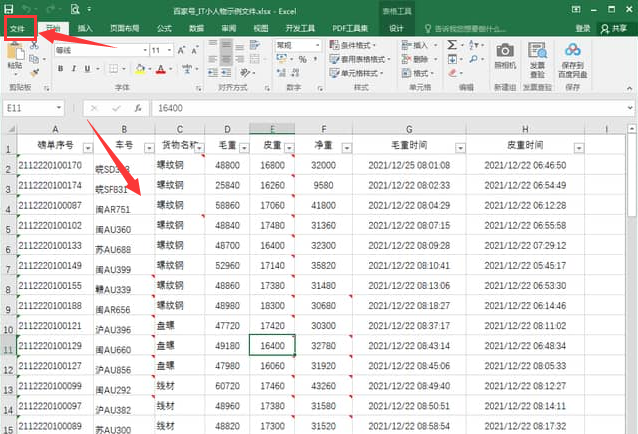Image resolution: width=638 pixels, height=434 pixels.
Task: Click the insert function fx icon
Action: pos(137,107)
